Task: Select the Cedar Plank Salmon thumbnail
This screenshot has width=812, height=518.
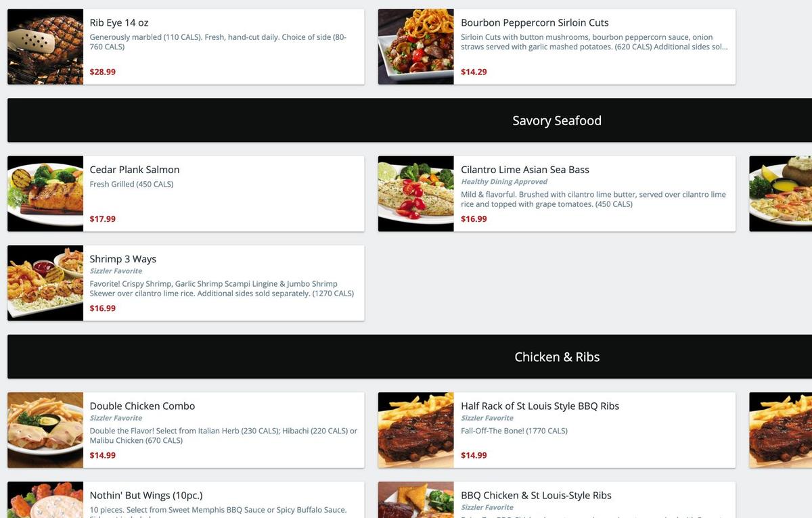Action: pyautogui.click(x=45, y=194)
